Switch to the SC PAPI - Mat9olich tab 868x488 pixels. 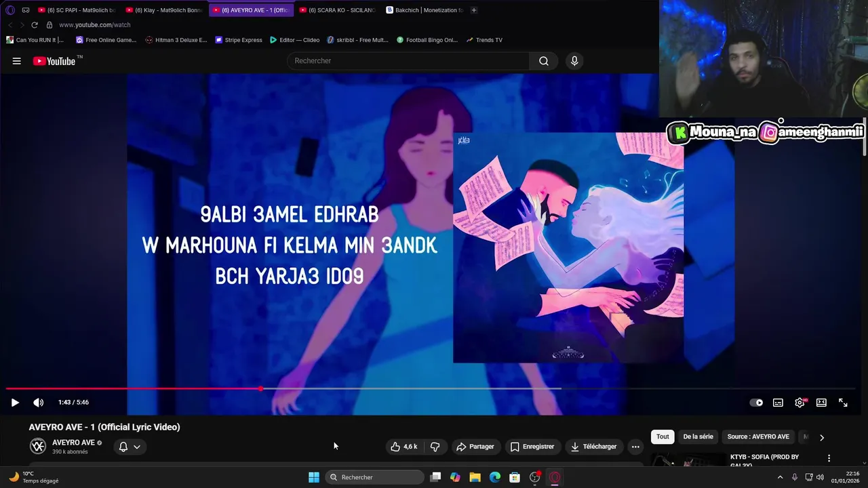[77, 10]
